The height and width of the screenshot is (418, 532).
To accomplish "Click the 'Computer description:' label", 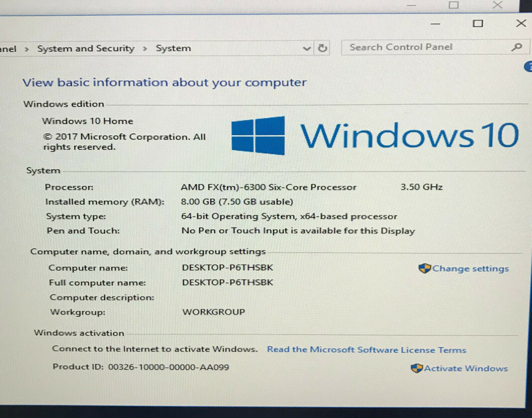I will pyautogui.click(x=102, y=297).
